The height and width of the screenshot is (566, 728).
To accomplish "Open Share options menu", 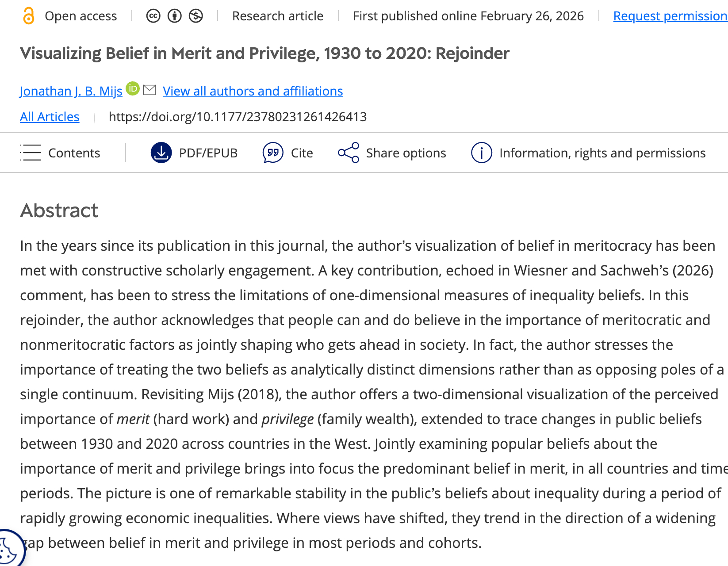I will coord(406,153).
